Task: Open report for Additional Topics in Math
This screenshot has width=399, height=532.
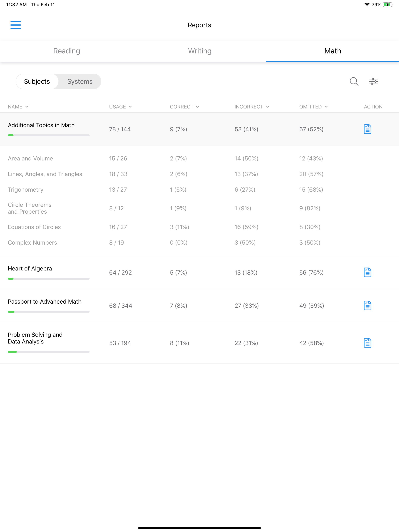Action: 367,129
